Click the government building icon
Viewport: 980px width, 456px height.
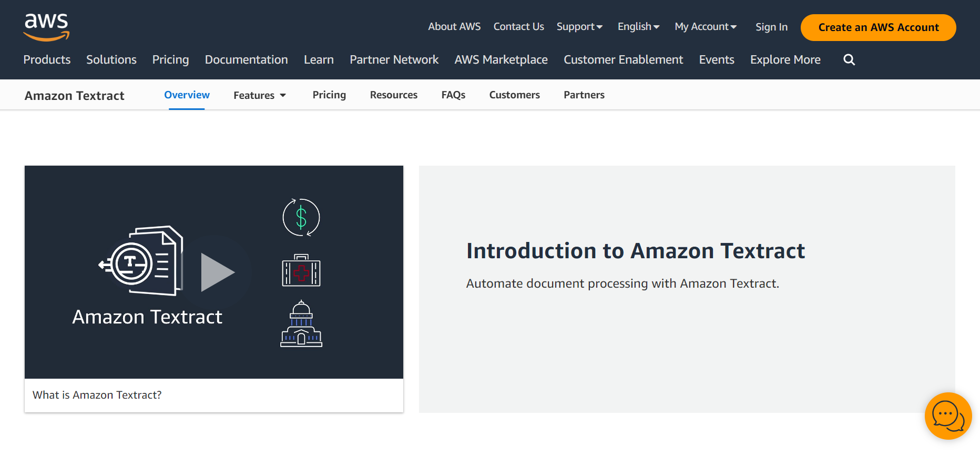pyautogui.click(x=301, y=323)
